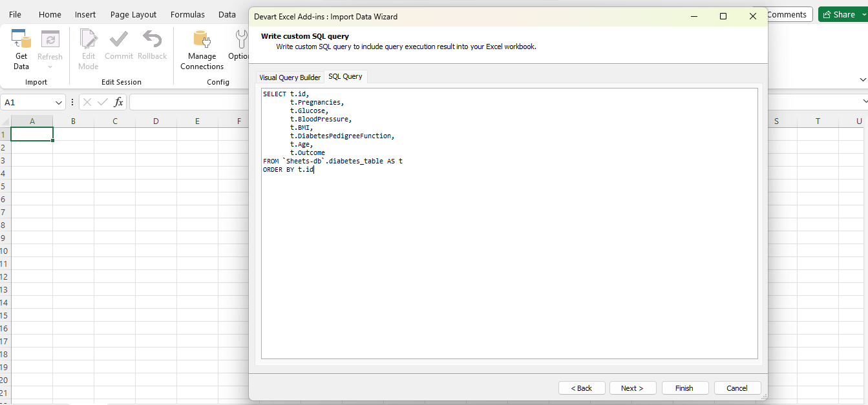Click the Edit Mode icon

pyautogui.click(x=88, y=40)
